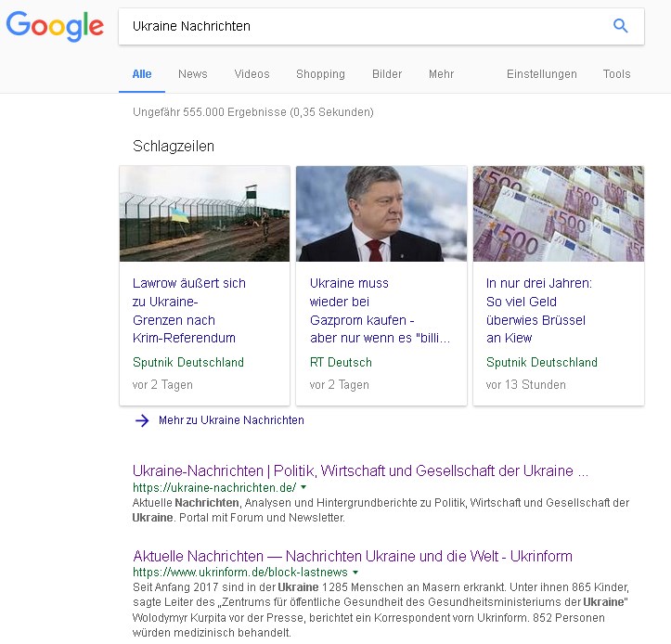The width and height of the screenshot is (671, 644).
Task: Open the search Tools option
Action: tap(616, 74)
